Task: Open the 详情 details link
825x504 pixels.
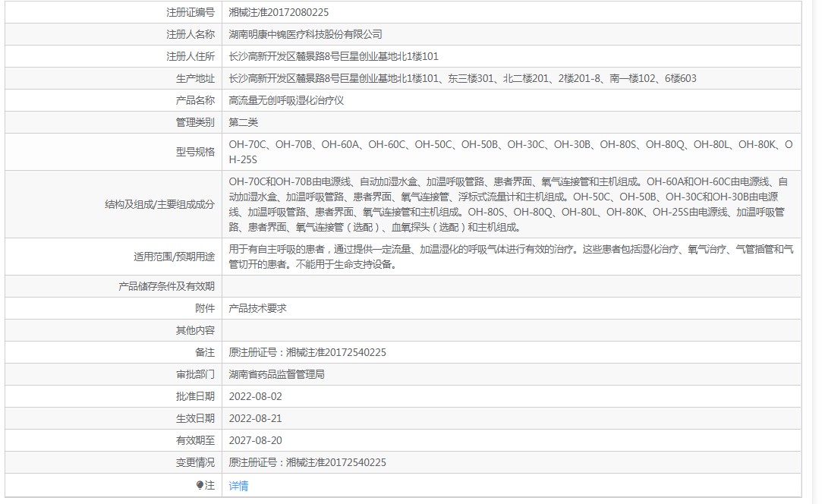Action: click(238, 486)
